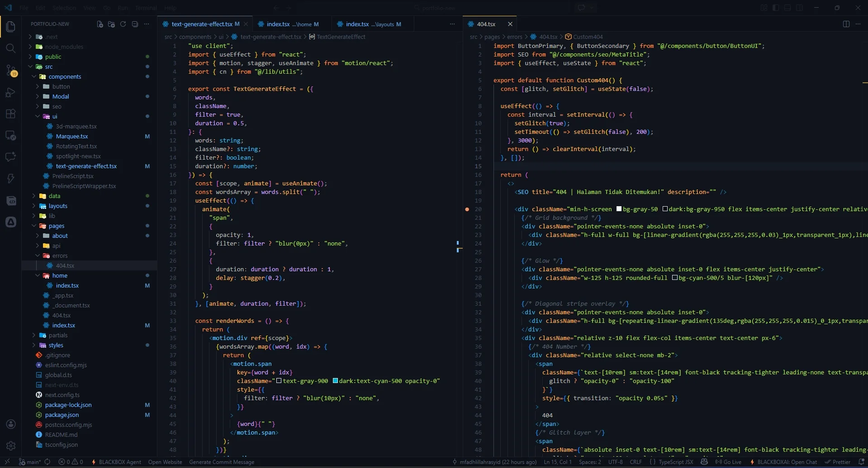The image size is (868, 468).
Task: Click bg-cyan-500/5 color swatch on line 28
Action: [x=674, y=278]
